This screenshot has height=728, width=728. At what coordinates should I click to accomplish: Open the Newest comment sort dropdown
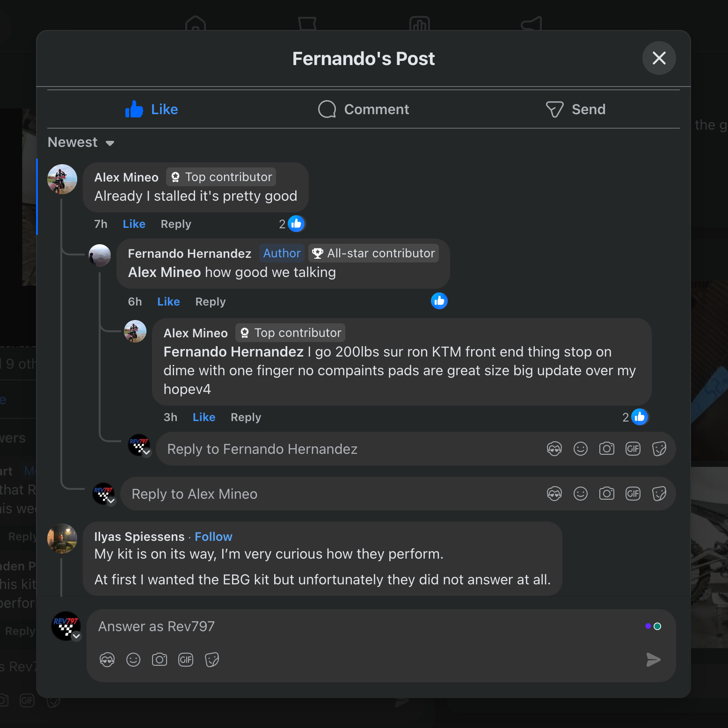(x=81, y=142)
